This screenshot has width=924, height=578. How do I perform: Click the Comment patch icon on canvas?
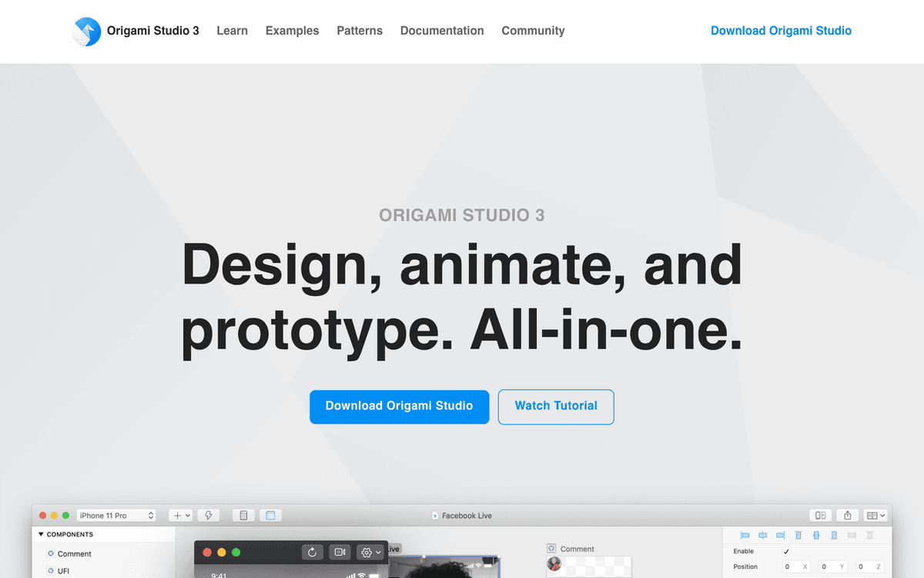coord(551,549)
